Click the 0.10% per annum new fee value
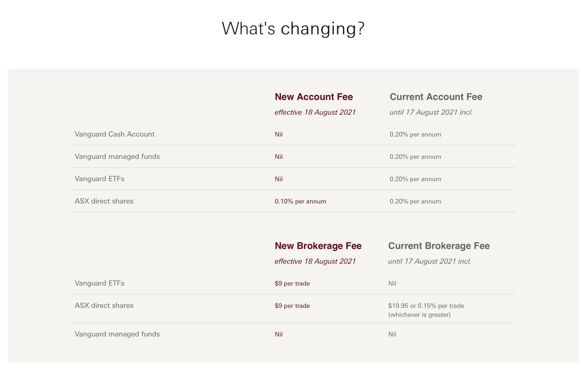The height and width of the screenshot is (369, 588). [300, 201]
